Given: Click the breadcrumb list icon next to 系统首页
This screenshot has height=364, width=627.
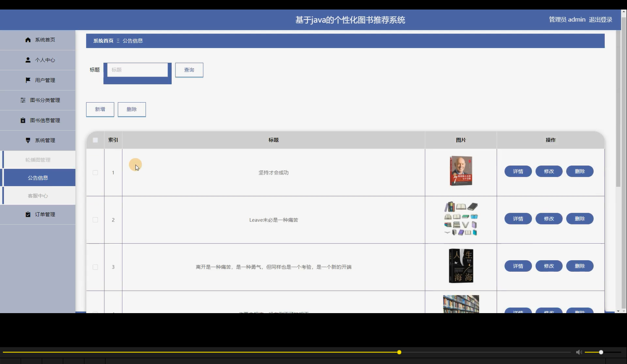Looking at the screenshot, I should [x=117, y=41].
